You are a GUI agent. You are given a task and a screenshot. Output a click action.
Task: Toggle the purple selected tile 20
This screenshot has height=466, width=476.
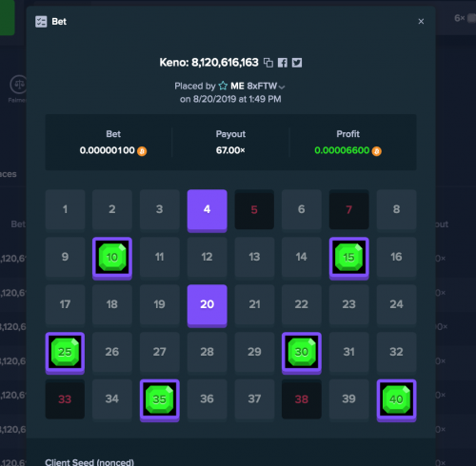207,305
